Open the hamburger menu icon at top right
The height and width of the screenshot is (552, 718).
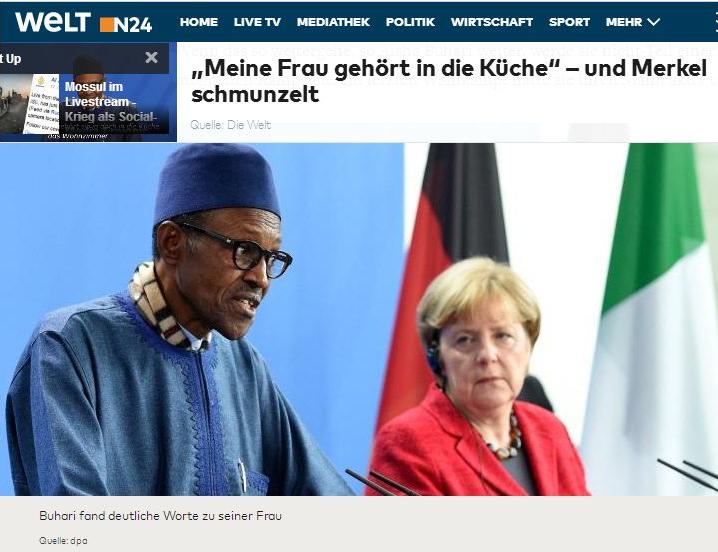[x=715, y=22]
